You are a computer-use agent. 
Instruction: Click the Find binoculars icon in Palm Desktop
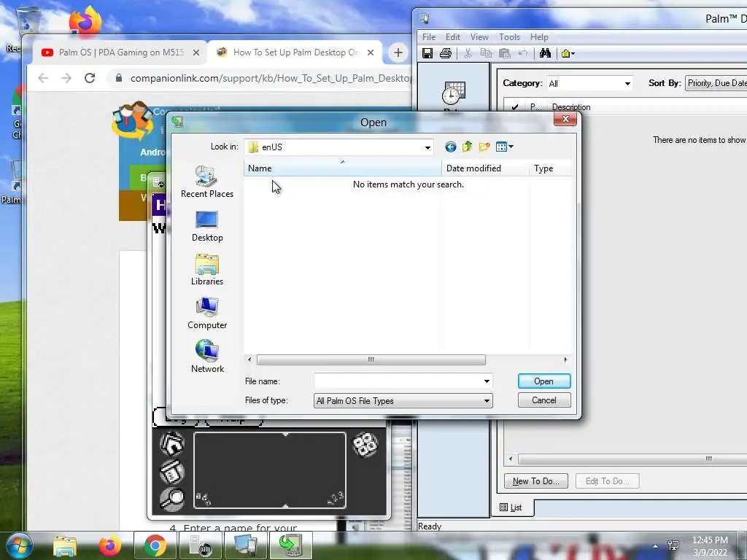pos(545,53)
